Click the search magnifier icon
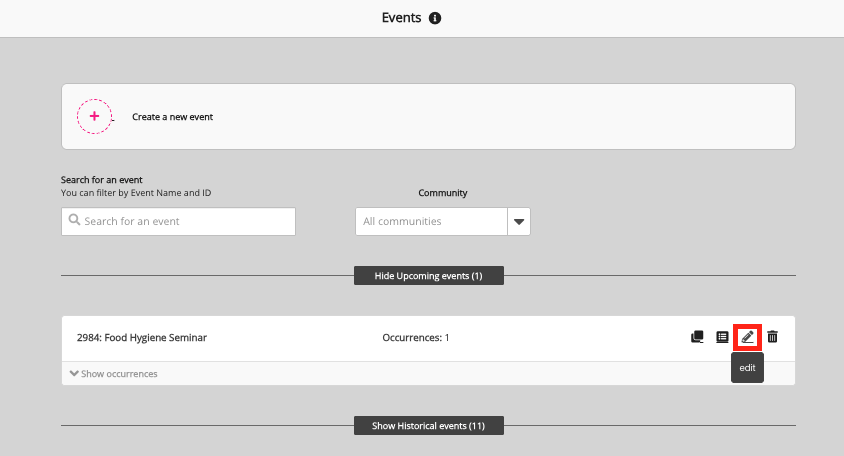This screenshot has height=456, width=844. (74, 221)
